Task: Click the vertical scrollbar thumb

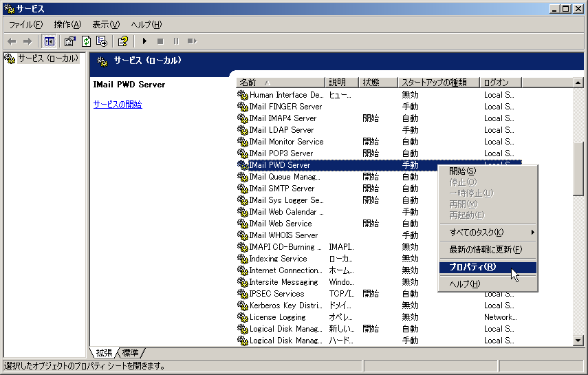Action: pyautogui.click(x=578, y=169)
